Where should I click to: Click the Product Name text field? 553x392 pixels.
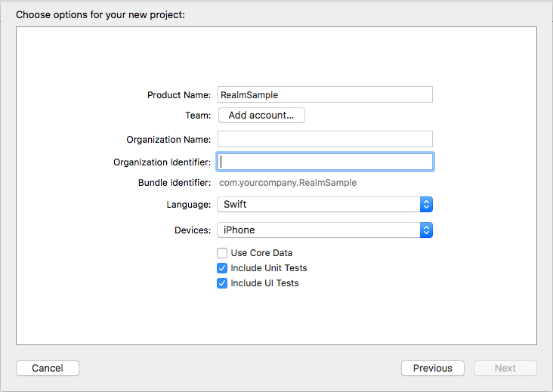click(325, 94)
